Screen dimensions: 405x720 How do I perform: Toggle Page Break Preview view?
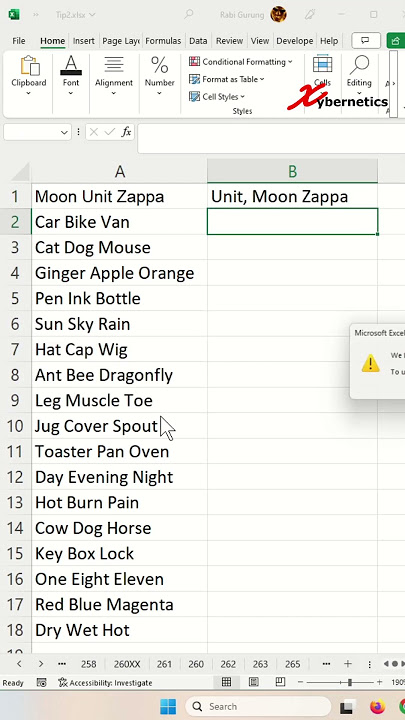(281, 682)
